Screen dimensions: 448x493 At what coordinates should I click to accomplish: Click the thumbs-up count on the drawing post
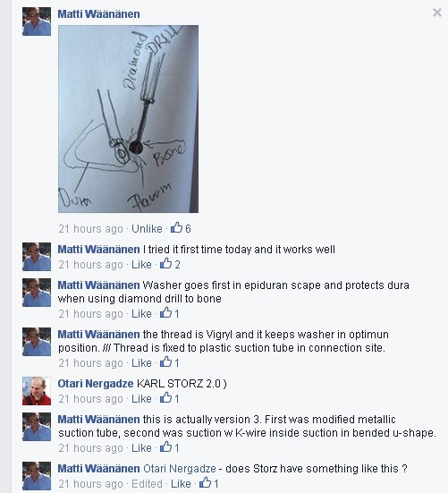(x=188, y=228)
